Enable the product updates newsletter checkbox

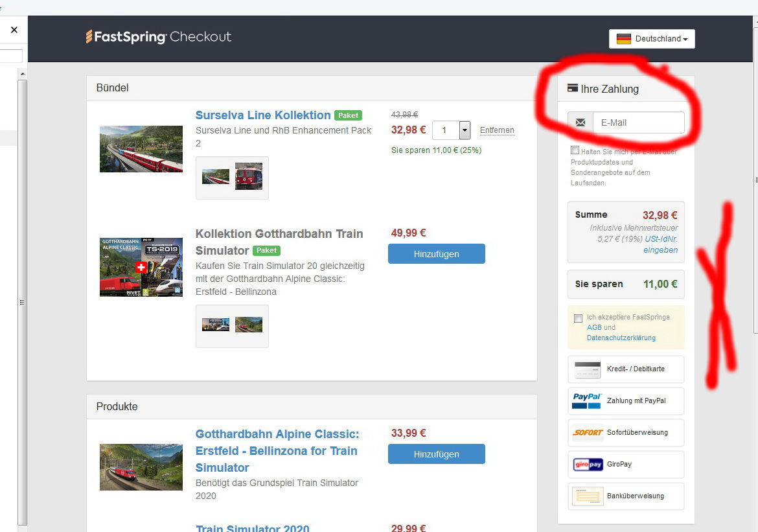[575, 150]
